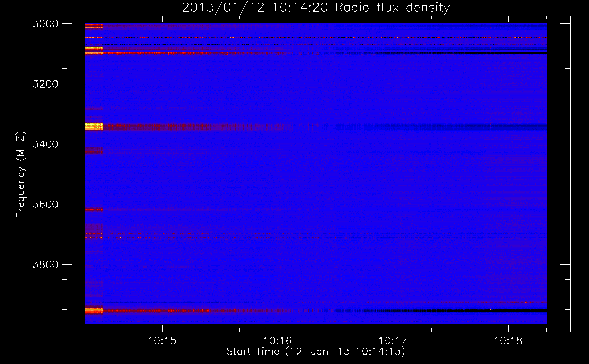Click the '3000' frequency axis label

point(46,24)
